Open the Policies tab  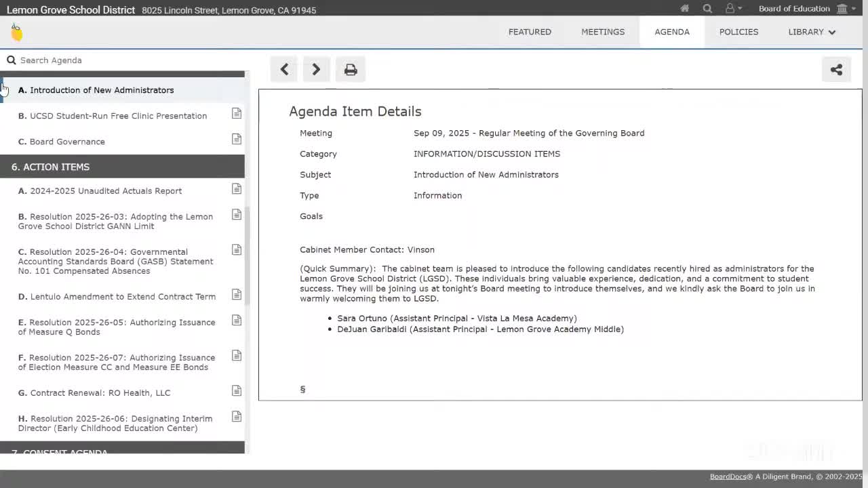(738, 32)
